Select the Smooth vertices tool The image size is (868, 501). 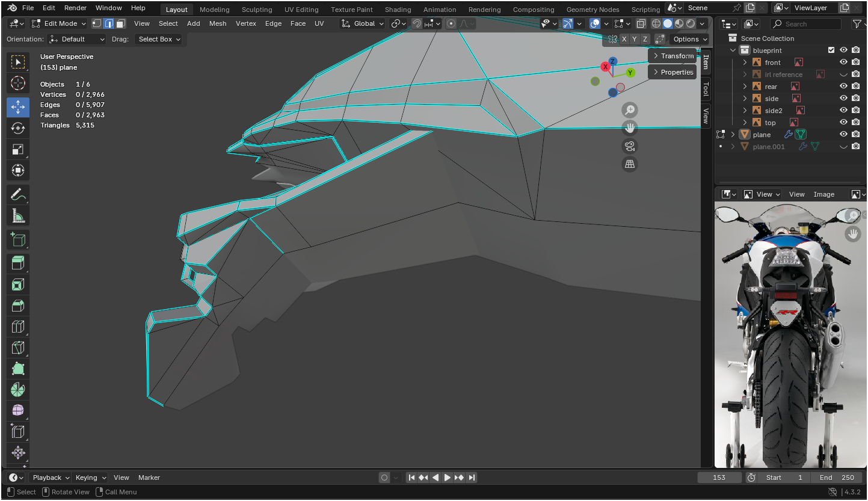[18, 411]
